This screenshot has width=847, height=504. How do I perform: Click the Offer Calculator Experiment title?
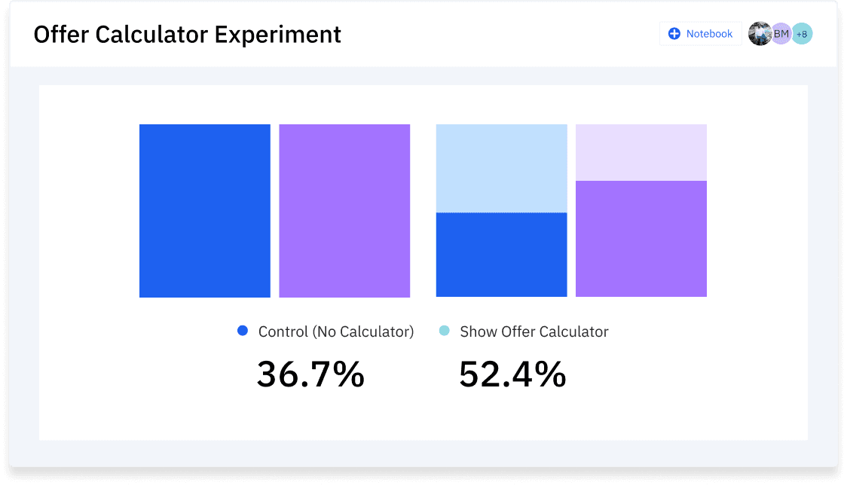(x=188, y=35)
